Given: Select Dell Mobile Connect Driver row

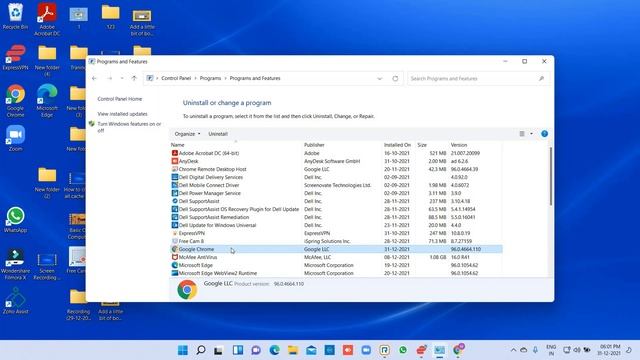Looking at the screenshot, I should click(336, 185).
